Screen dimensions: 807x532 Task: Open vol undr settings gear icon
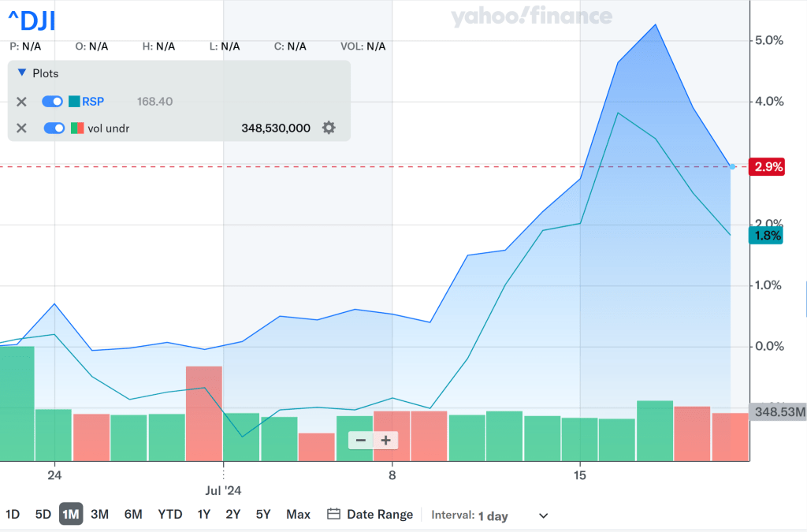coord(329,128)
